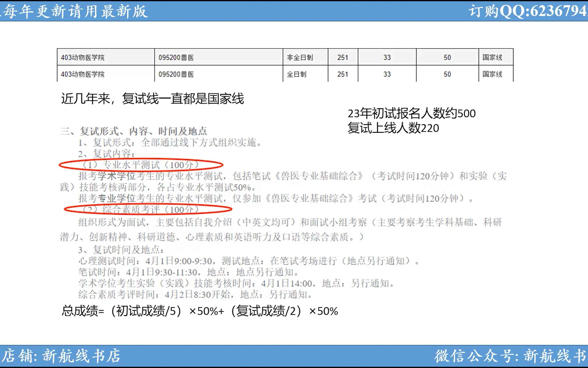This screenshot has width=588, height=368.
Task: Click the line '2、复试内容：'
Action: 106,154
